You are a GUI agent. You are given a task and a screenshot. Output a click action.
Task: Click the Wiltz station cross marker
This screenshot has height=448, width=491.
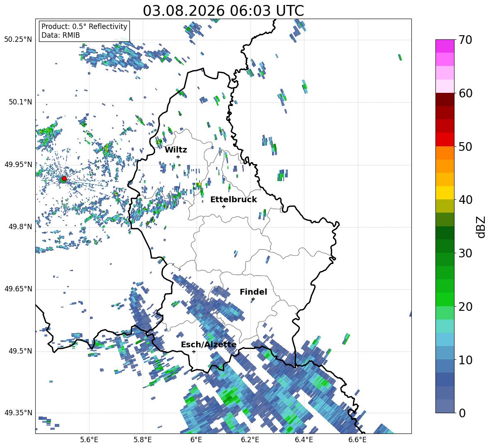(x=178, y=157)
